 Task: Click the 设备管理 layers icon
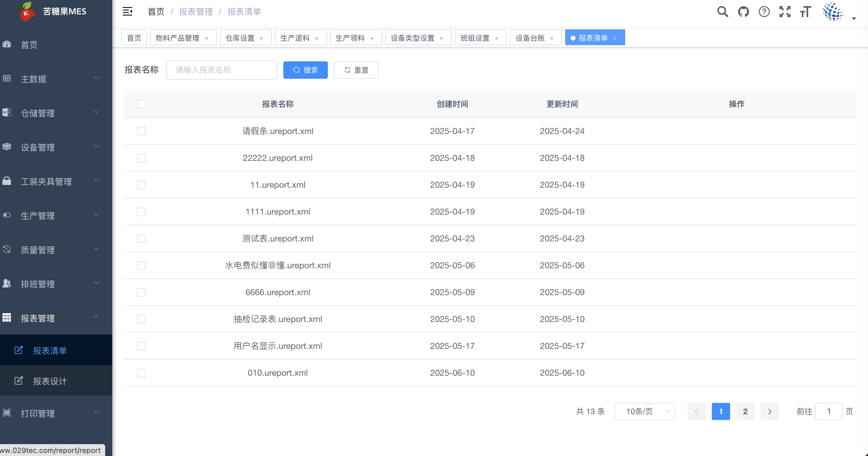tap(7, 147)
